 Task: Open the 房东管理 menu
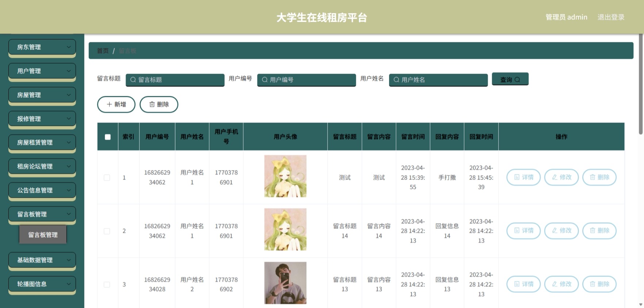click(x=42, y=47)
